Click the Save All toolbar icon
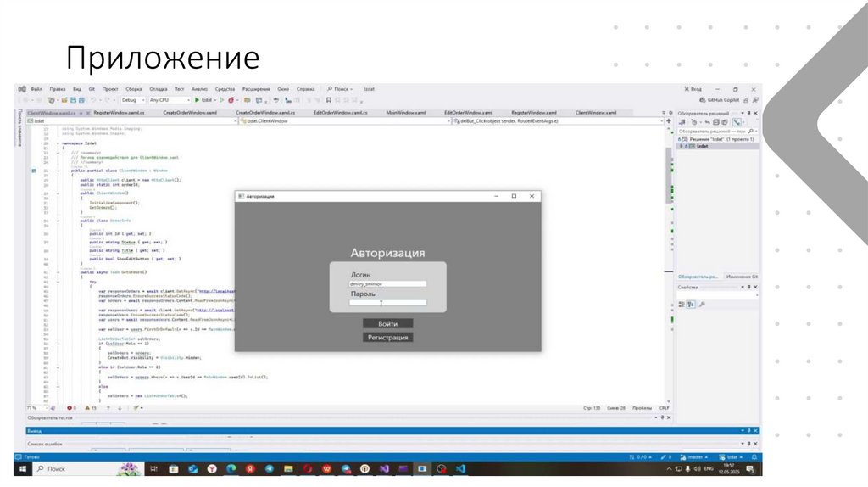 click(x=82, y=100)
